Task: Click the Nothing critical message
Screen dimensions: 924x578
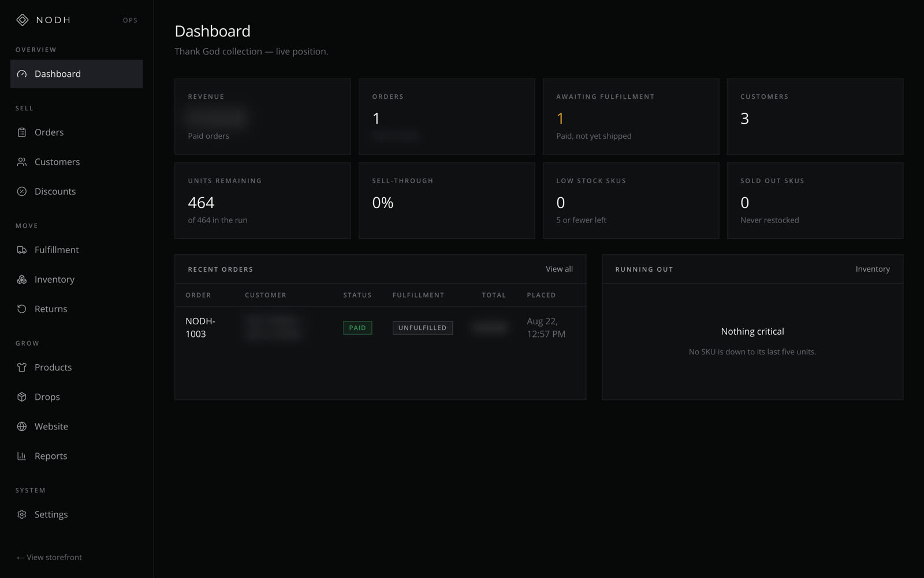Action: point(752,331)
